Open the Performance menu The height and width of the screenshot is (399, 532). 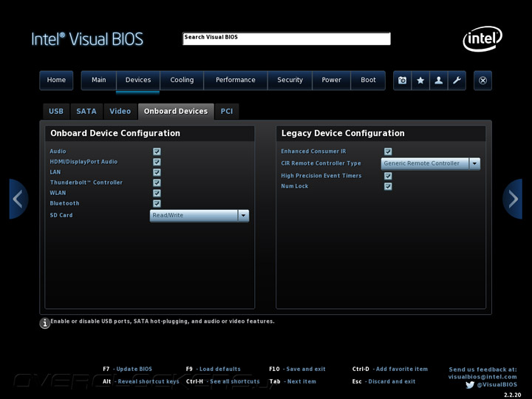coord(236,80)
